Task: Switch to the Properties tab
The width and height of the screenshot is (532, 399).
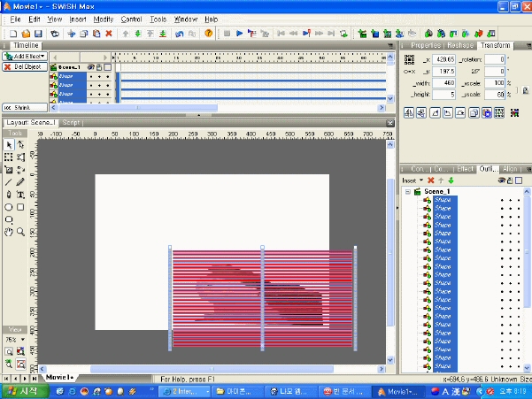Action: coord(426,45)
